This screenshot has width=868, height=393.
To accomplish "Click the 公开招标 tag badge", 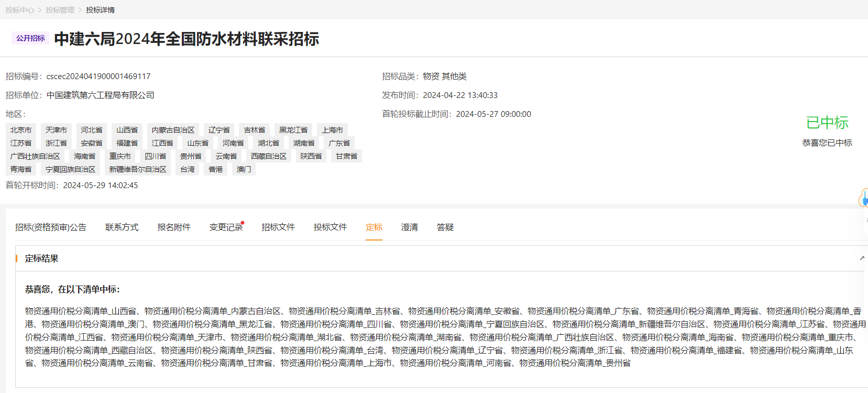I will click(x=30, y=38).
